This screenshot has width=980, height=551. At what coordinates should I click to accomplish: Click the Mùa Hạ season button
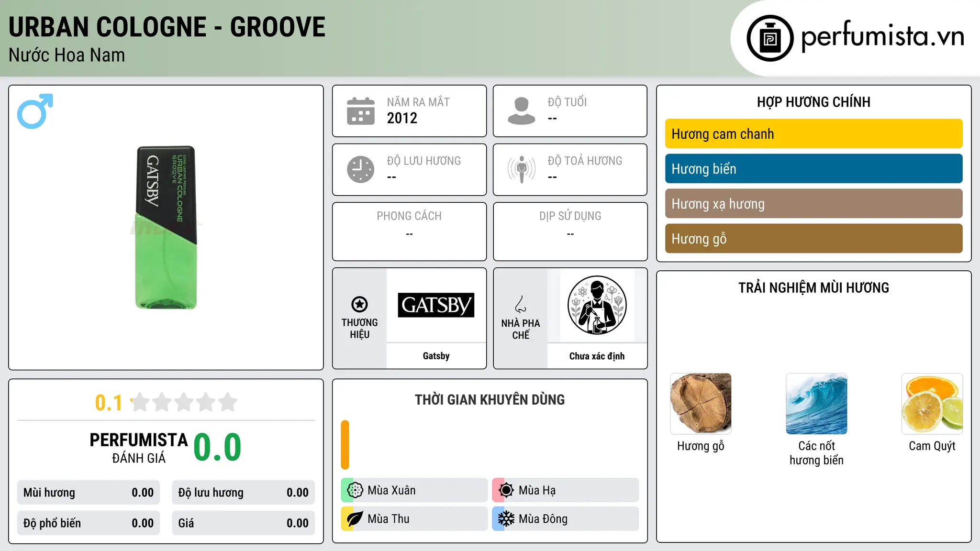566,490
